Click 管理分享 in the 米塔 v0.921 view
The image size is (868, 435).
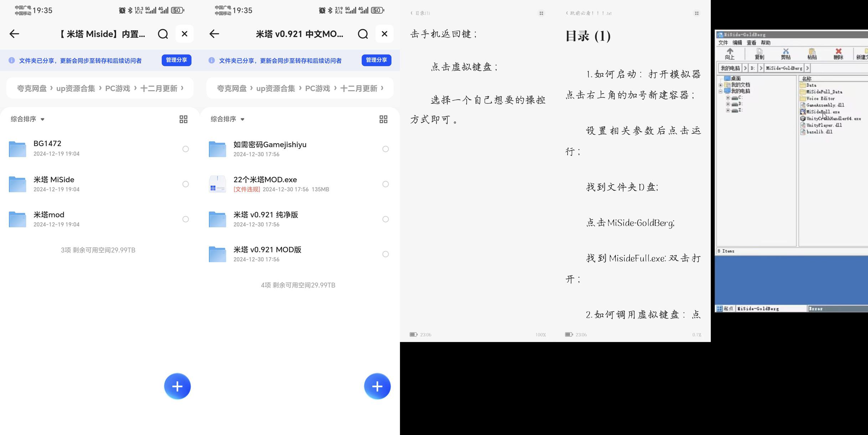coord(376,60)
